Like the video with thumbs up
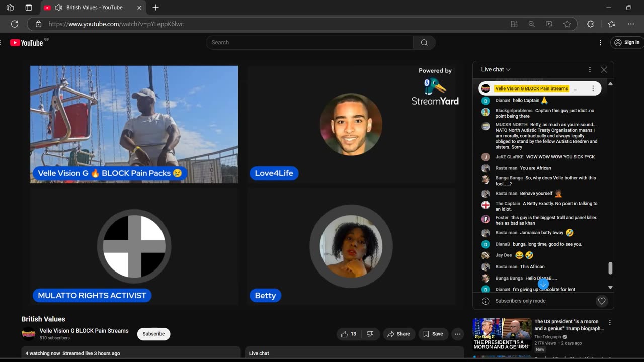This screenshot has width=644, height=362. 349,334
